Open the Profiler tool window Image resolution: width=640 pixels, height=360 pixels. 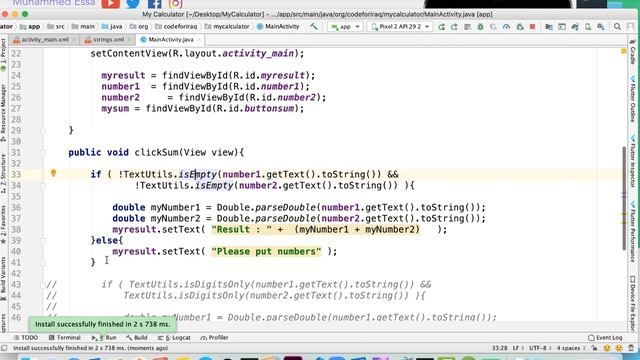click(214, 338)
